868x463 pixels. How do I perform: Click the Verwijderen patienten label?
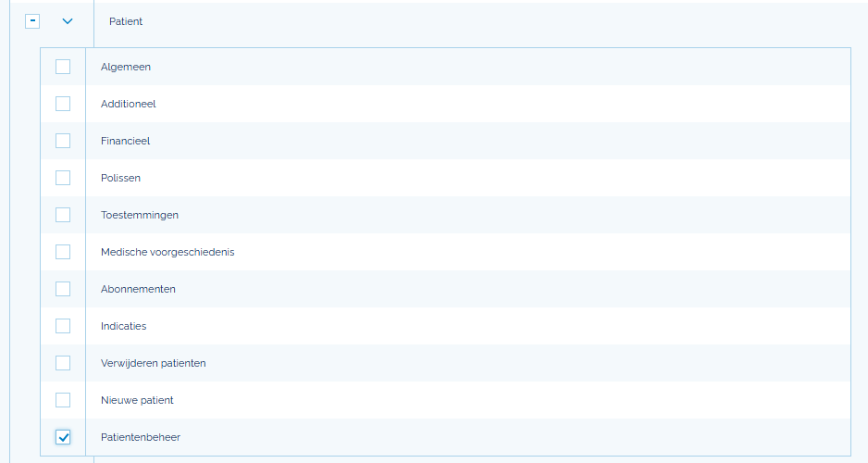153,363
